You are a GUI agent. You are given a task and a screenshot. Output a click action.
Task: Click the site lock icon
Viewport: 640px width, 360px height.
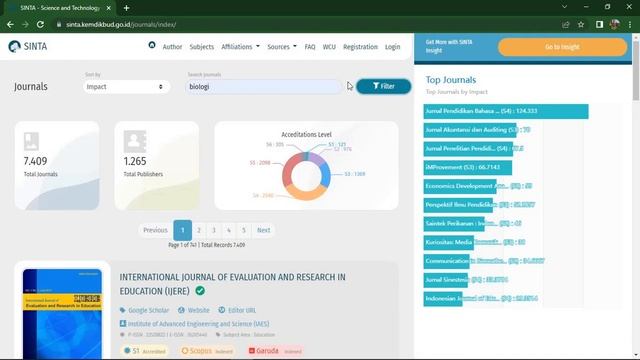(59, 24)
